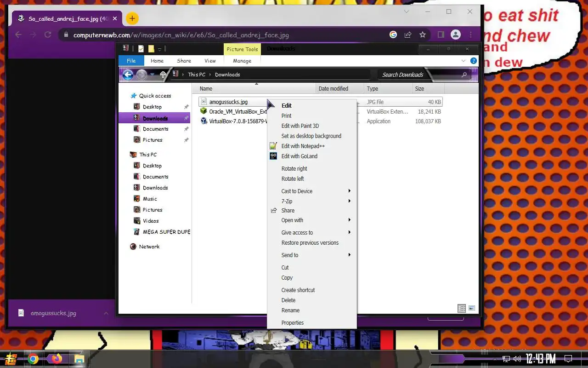The image size is (588, 368).
Task: Choose Print in the context menu
Action: click(312, 116)
